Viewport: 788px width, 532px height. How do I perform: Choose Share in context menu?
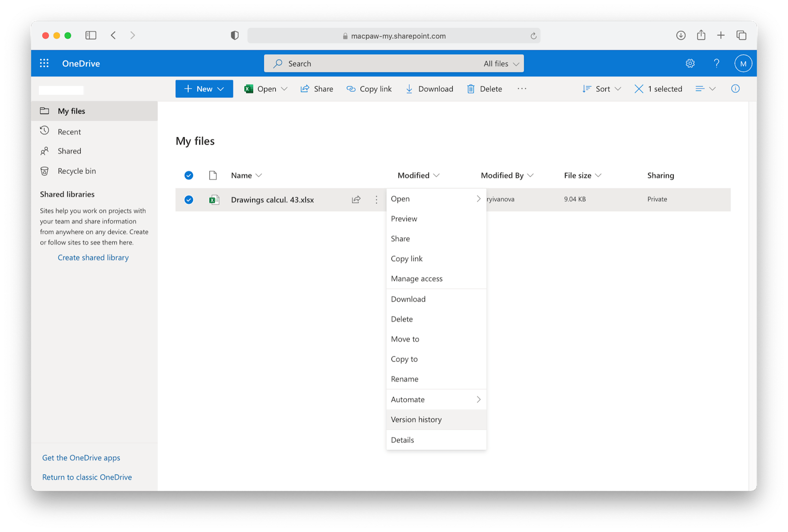[436, 239]
